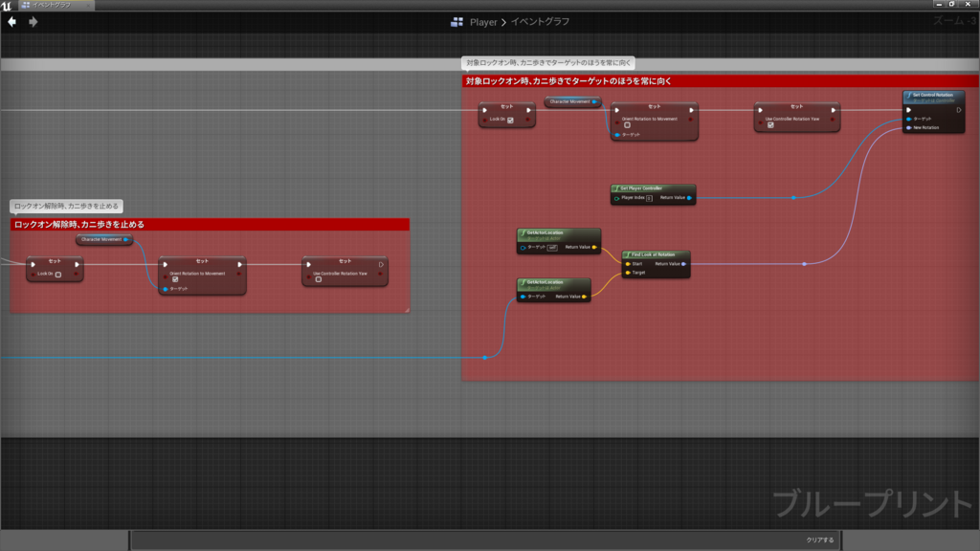Click exec output pin of Orient Rotation node in ロックオン解除時

tap(239, 264)
